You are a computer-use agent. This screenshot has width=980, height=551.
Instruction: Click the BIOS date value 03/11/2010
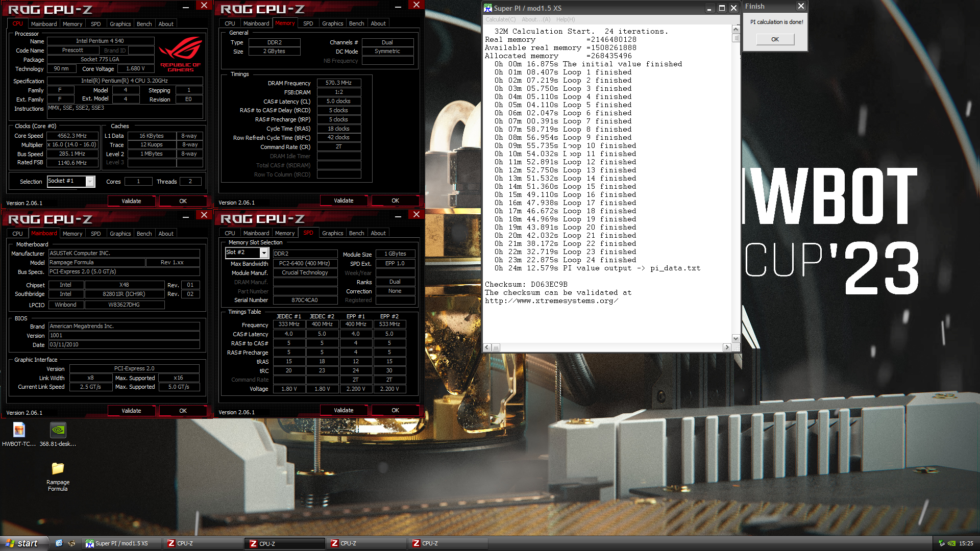point(124,344)
